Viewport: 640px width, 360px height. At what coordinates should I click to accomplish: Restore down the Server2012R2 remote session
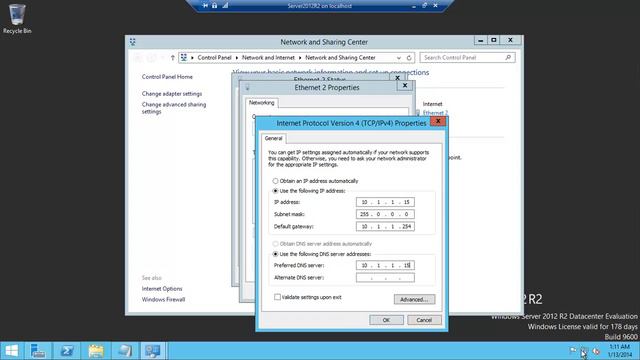pyautogui.click(x=424, y=6)
